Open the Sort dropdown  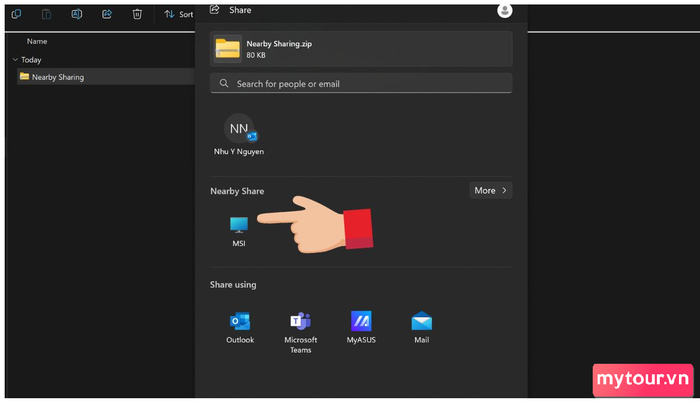[179, 14]
